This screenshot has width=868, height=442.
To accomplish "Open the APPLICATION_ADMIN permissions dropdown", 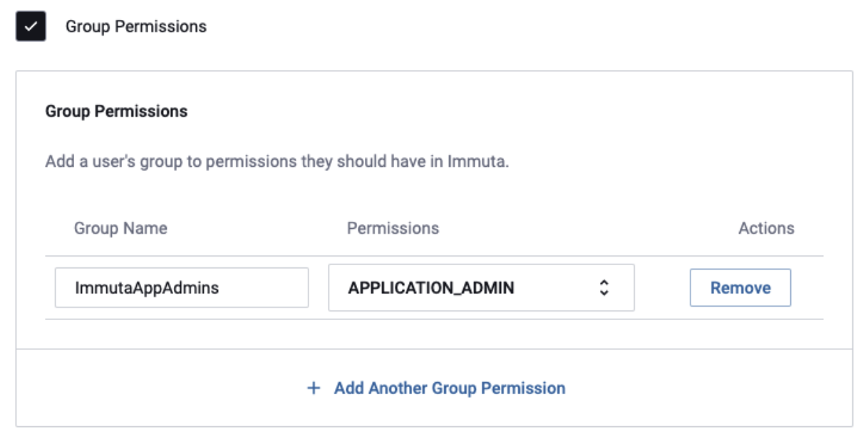I will pos(481,288).
